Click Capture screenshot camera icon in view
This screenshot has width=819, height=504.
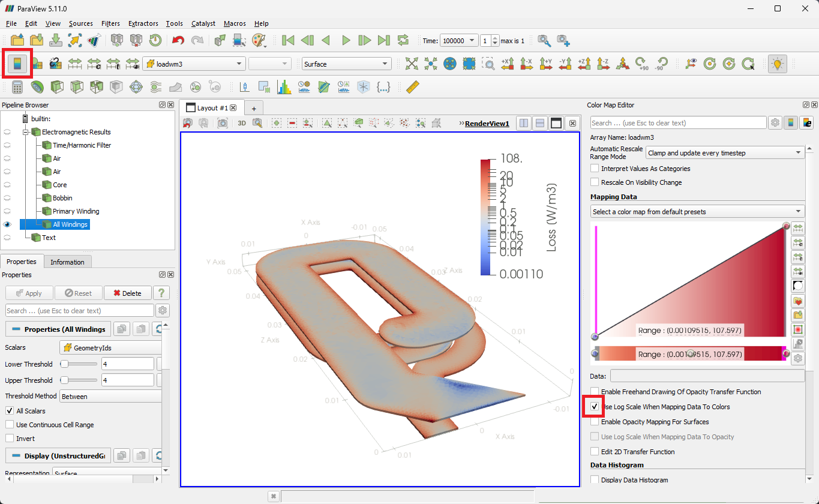[223, 123]
